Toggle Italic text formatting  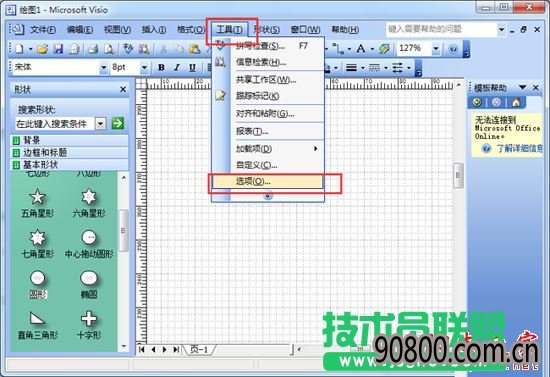point(177,67)
